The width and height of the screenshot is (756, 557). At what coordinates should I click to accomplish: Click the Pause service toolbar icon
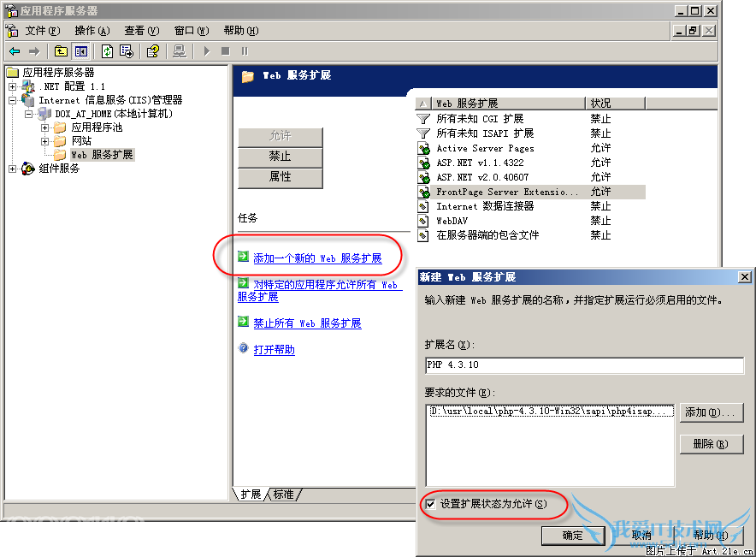(x=245, y=51)
